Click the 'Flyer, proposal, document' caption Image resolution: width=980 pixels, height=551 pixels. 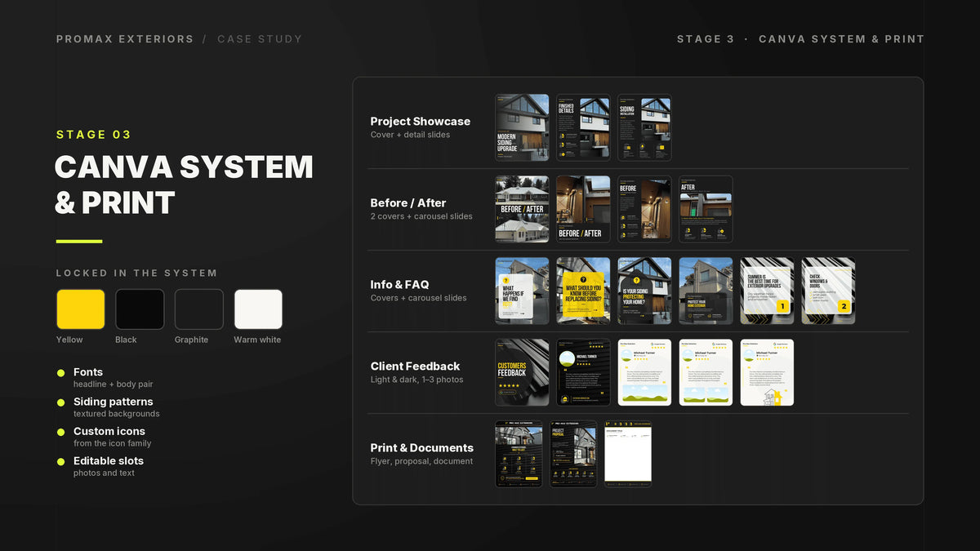[421, 461]
